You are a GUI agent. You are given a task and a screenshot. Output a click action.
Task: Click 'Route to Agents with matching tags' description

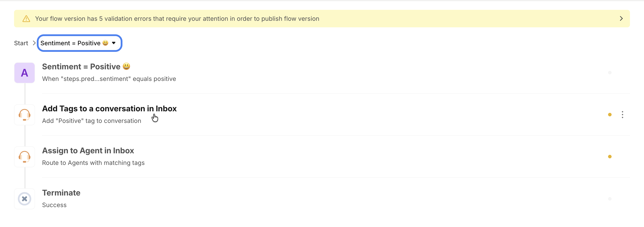pos(93,163)
